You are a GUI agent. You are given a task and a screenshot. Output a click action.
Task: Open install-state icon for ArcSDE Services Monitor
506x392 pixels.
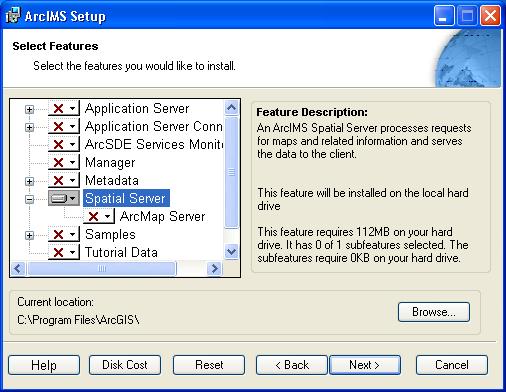click(x=64, y=144)
